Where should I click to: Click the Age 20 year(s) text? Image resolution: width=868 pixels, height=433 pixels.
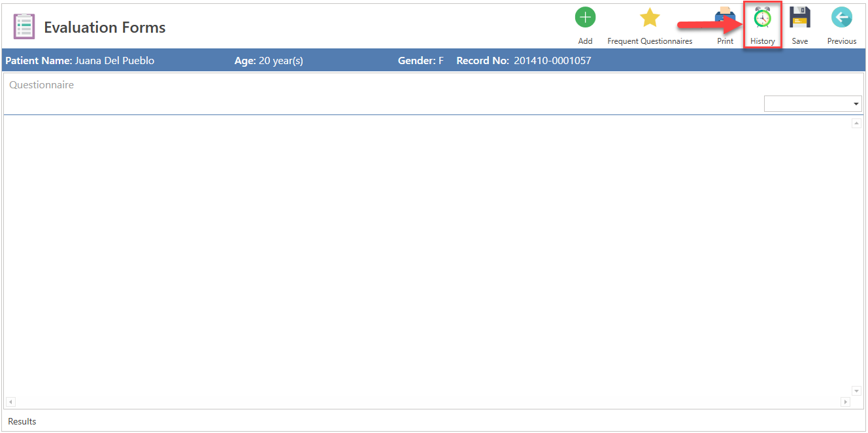tap(269, 61)
